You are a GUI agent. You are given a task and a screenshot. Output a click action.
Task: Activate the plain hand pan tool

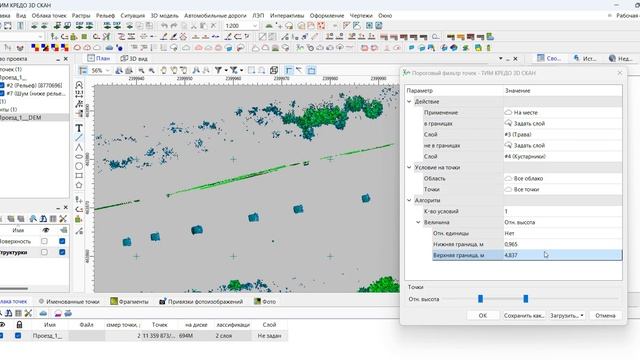[x=164, y=70]
